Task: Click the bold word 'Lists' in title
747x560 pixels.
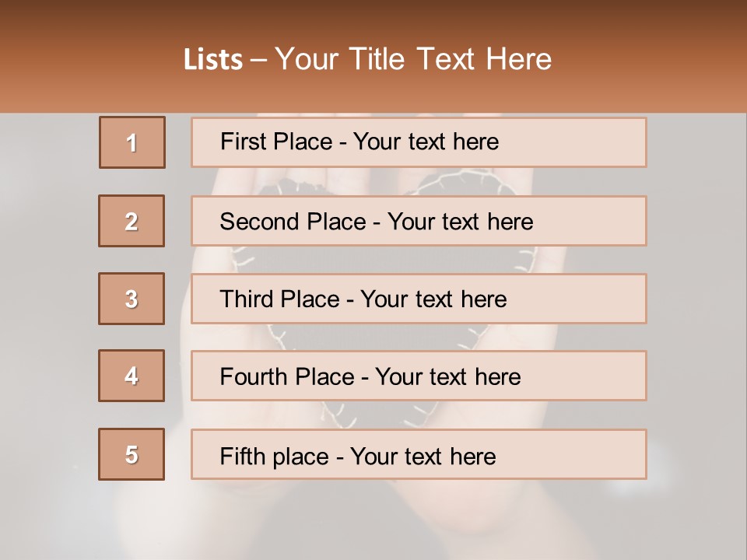Action: [213, 60]
